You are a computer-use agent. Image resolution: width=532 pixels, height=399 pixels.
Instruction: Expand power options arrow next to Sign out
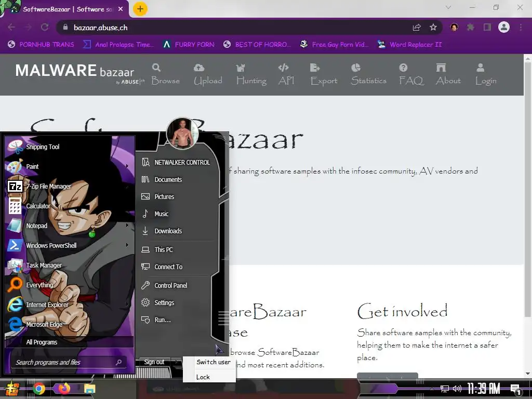point(176,362)
